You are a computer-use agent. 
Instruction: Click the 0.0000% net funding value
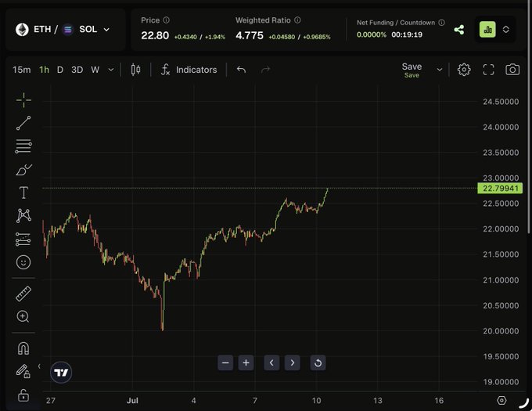[x=372, y=34]
